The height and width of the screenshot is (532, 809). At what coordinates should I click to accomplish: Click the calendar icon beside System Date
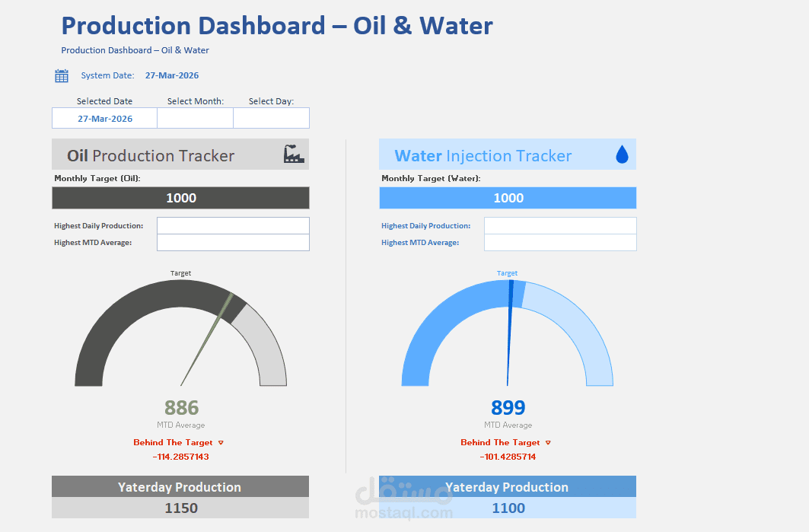coord(62,76)
